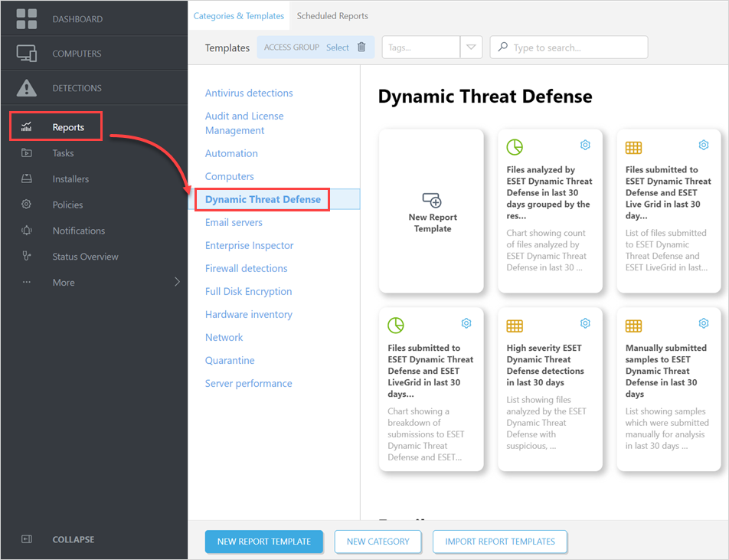Open the Automation category
The image size is (729, 560).
coord(231,153)
